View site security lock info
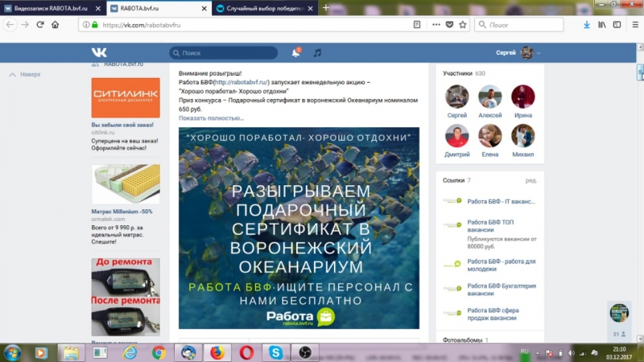 point(95,25)
